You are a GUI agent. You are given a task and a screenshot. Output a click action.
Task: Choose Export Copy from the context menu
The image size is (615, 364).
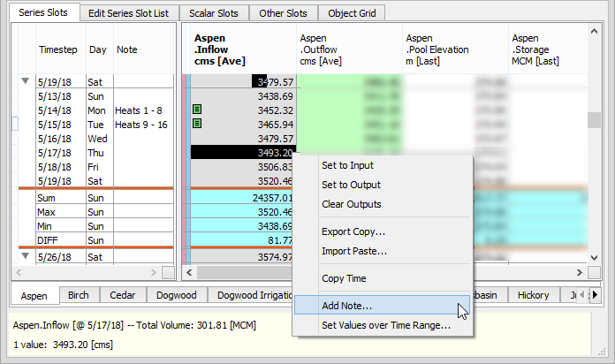(x=353, y=231)
